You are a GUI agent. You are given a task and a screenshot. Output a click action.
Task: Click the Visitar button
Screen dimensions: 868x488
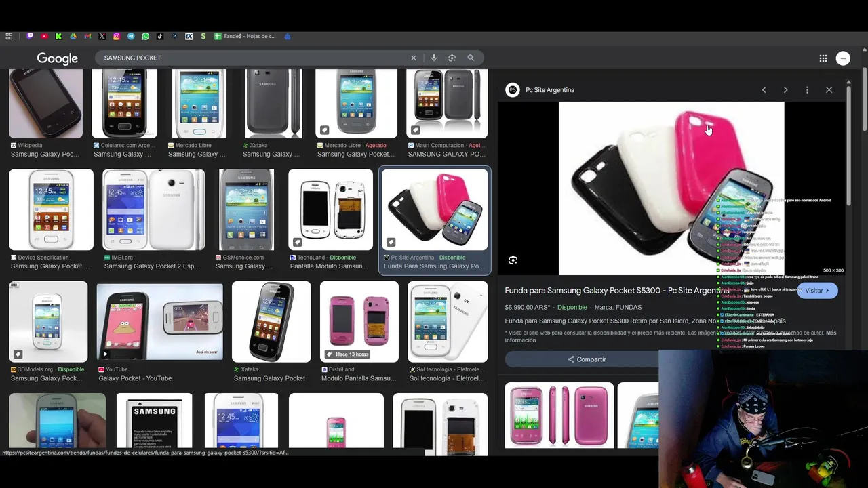(x=817, y=290)
